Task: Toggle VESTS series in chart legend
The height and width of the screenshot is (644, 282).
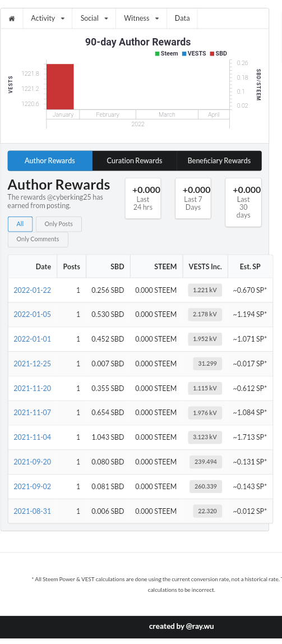Action: click(194, 53)
